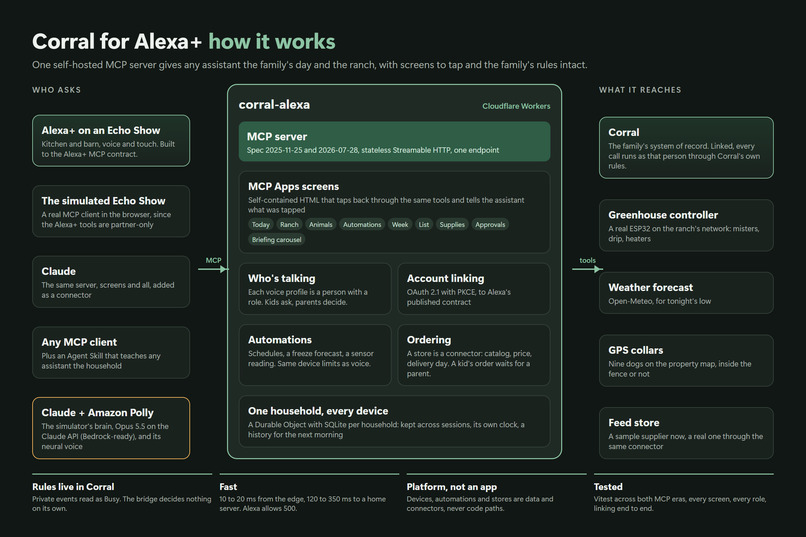Click the 'WHAT IT REACHES' column heading

(x=640, y=90)
